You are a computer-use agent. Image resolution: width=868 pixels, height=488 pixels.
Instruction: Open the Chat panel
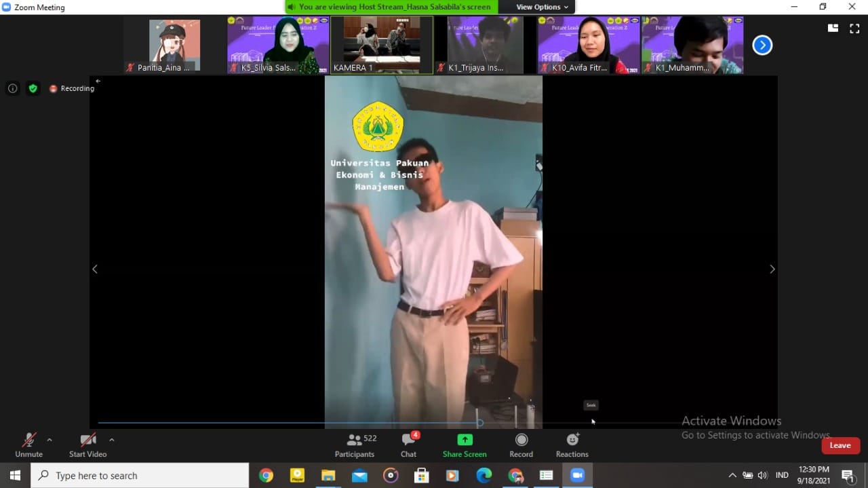[408, 445]
